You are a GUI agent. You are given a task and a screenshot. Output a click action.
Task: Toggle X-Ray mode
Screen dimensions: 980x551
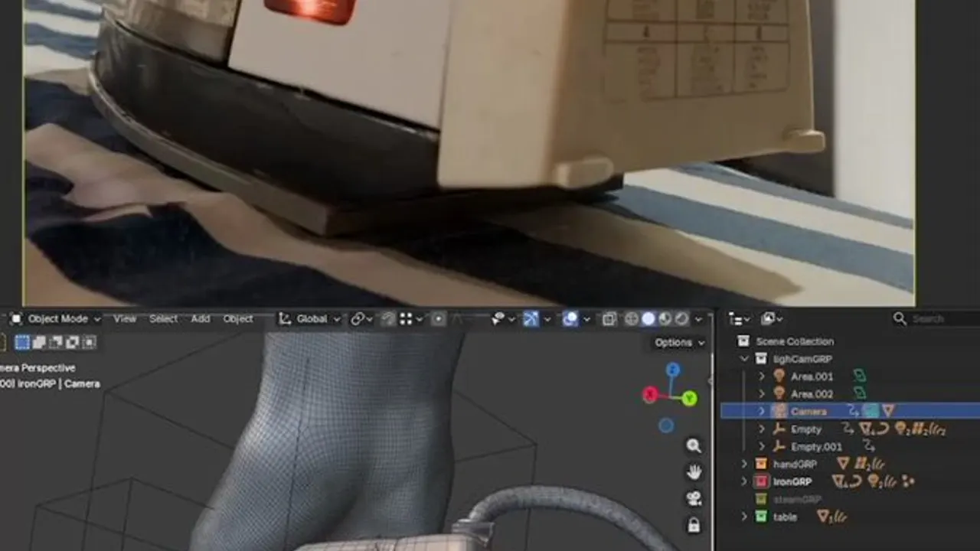609,319
